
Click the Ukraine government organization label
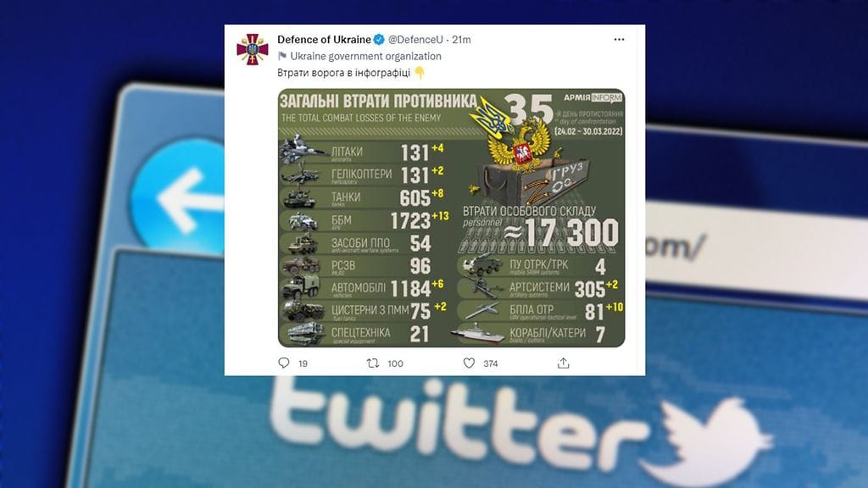[x=365, y=56]
